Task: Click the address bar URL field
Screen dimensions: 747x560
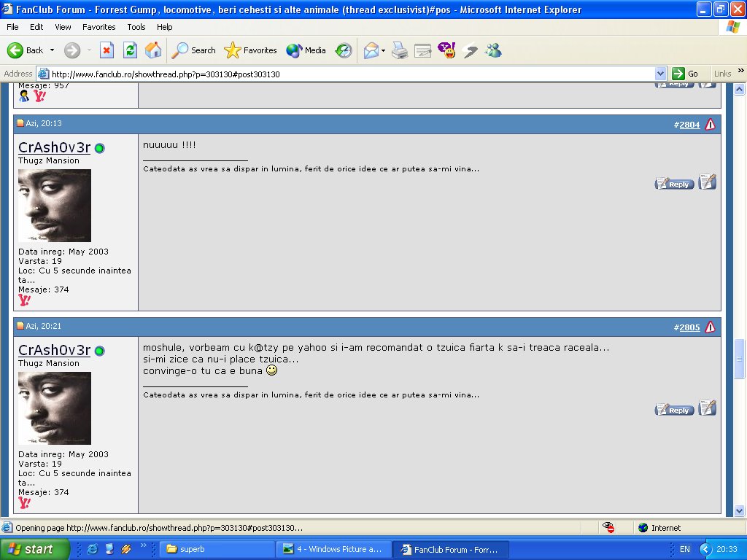Action: click(350, 74)
